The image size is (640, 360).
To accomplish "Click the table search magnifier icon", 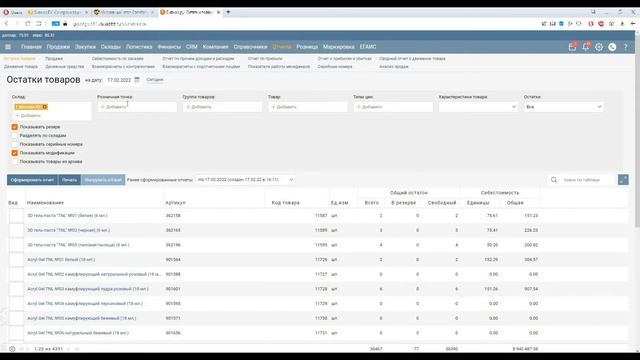I will point(554,180).
